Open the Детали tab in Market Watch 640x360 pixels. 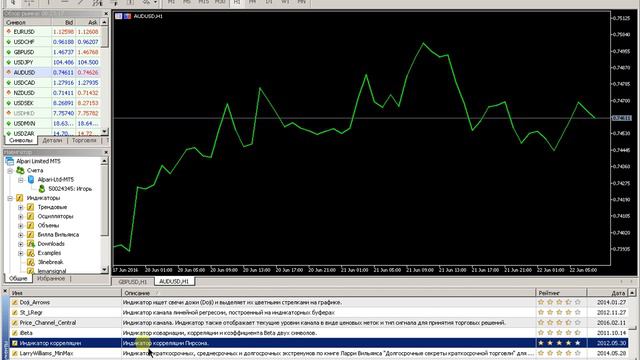[52, 140]
